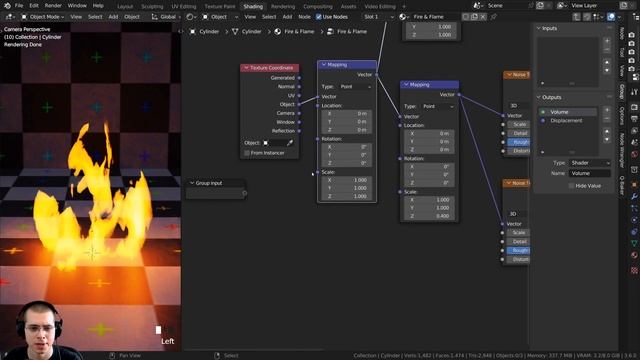The image size is (640, 360).
Task: Open the Material properties tab
Action: tap(634, 256)
